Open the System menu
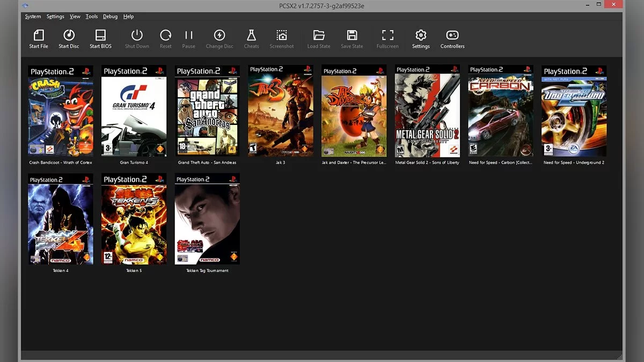Image resolution: width=644 pixels, height=362 pixels. pyautogui.click(x=33, y=17)
